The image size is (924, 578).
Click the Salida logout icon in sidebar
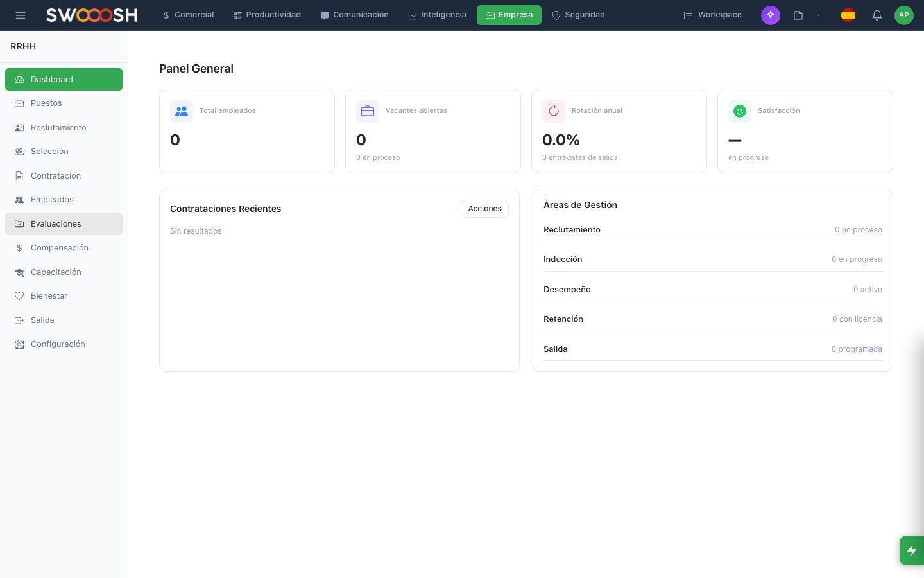[x=19, y=320]
